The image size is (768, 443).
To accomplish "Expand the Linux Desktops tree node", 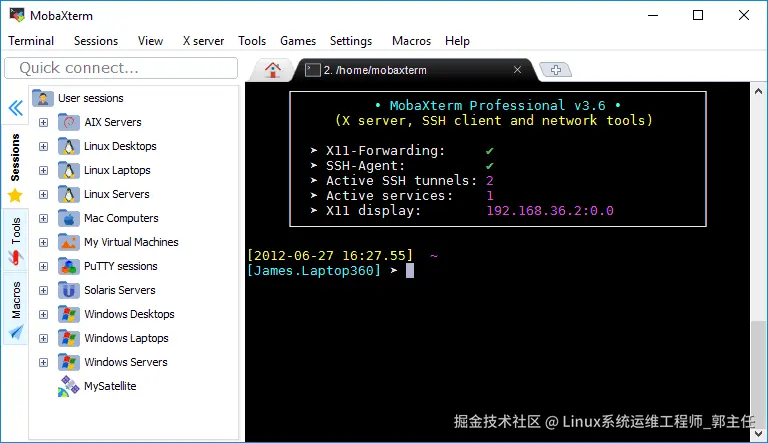I will 44,147.
